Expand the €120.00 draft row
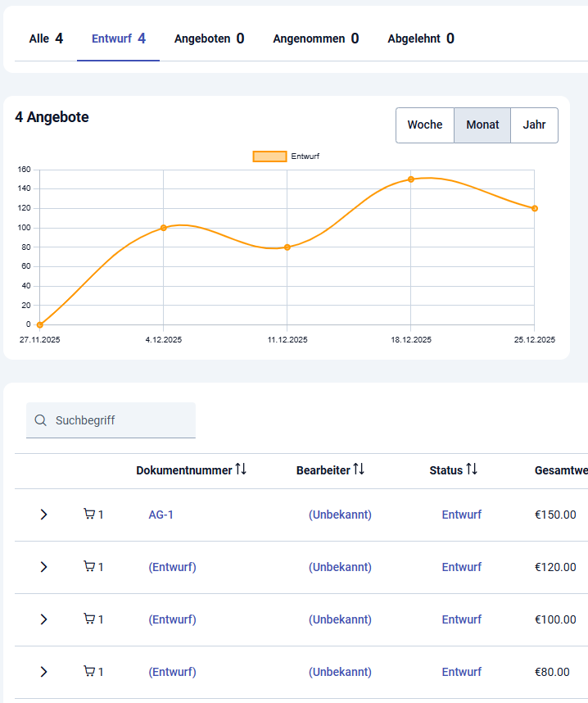This screenshot has width=588, height=703. point(44,567)
